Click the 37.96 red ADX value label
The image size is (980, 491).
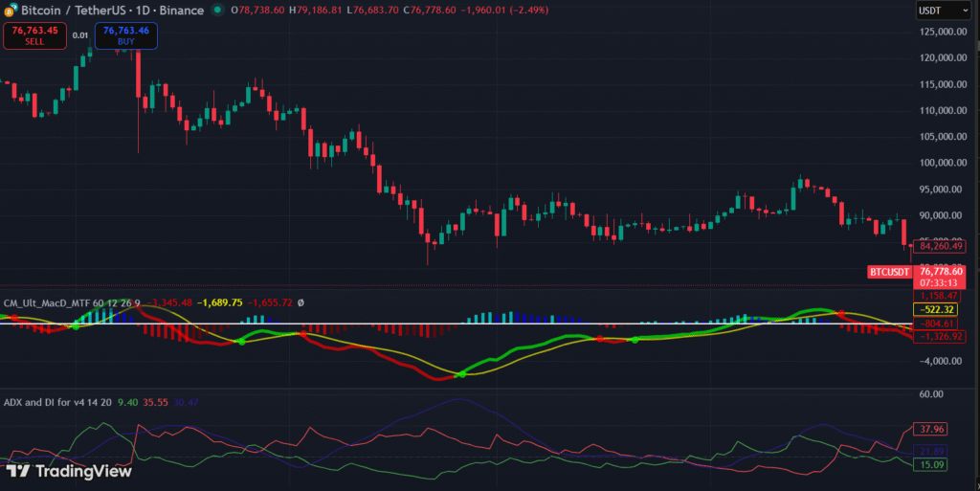coord(930,429)
